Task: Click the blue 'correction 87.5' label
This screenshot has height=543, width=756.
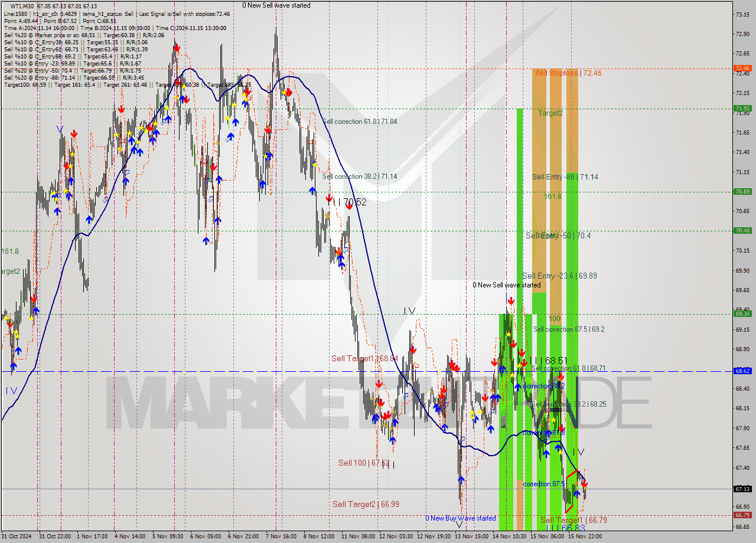Action: [x=544, y=484]
